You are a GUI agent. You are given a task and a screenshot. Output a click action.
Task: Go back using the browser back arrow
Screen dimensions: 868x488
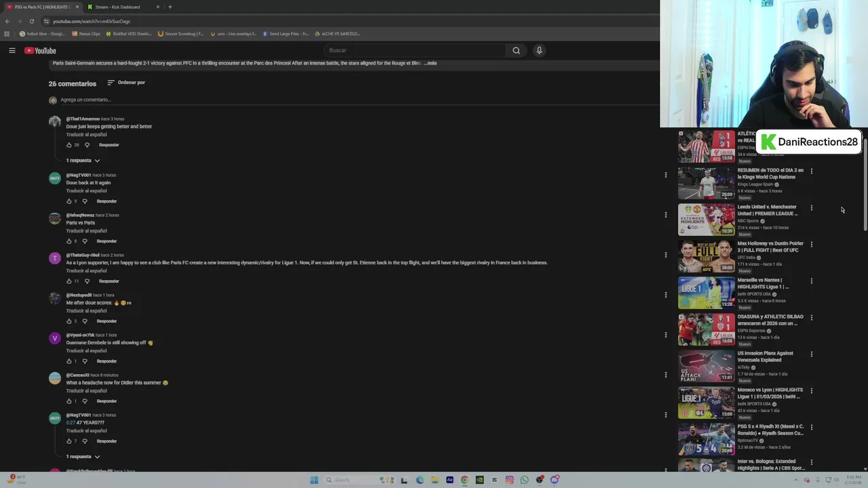(x=7, y=21)
